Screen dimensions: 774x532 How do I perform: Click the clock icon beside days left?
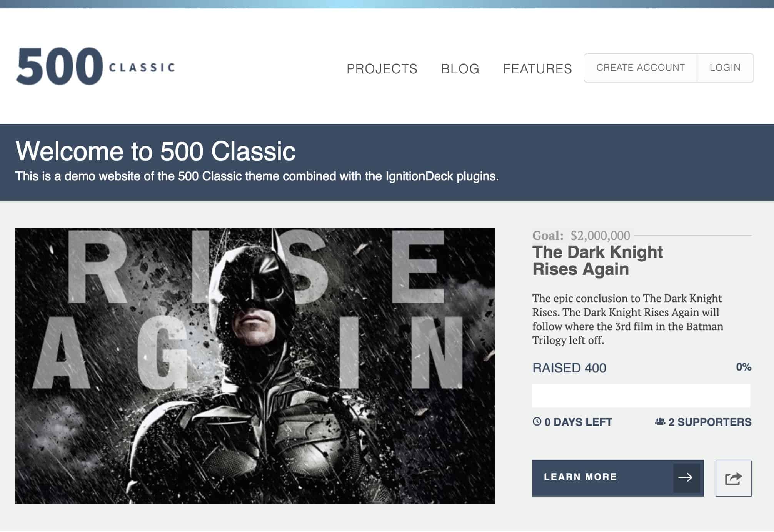[x=537, y=421]
